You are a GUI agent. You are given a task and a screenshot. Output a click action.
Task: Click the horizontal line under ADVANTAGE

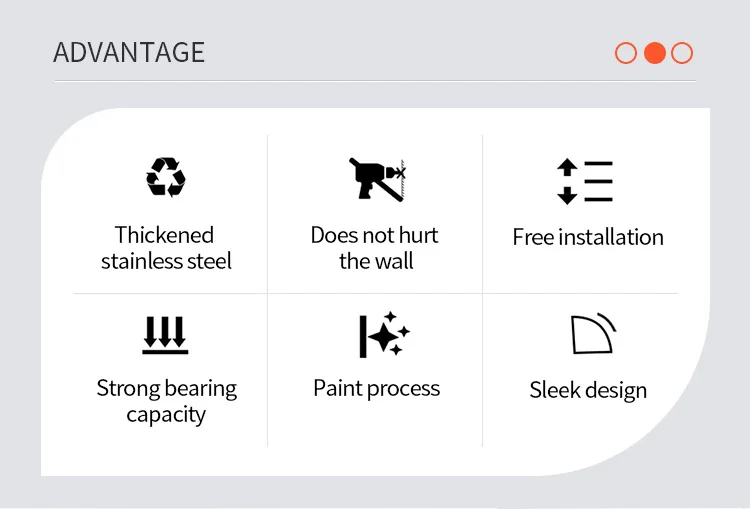pos(374,81)
